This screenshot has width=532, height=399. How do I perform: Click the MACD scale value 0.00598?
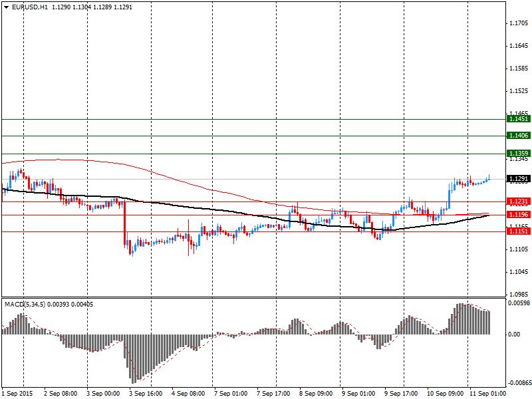(519, 303)
